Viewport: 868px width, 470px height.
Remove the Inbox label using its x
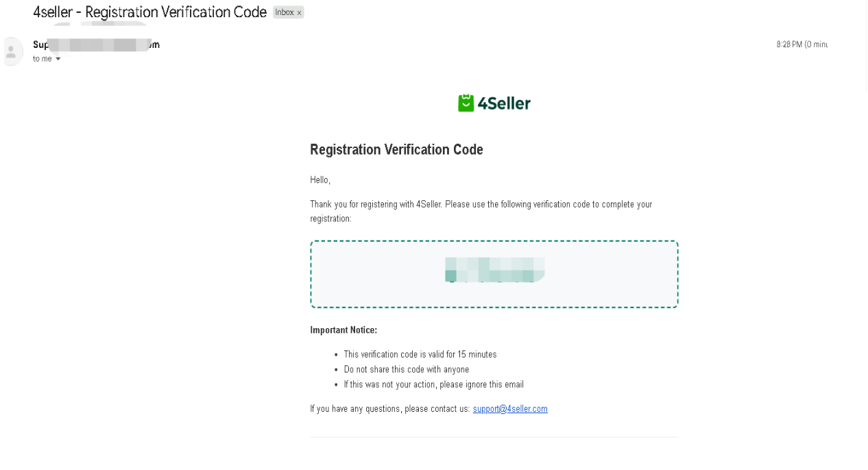tap(299, 13)
